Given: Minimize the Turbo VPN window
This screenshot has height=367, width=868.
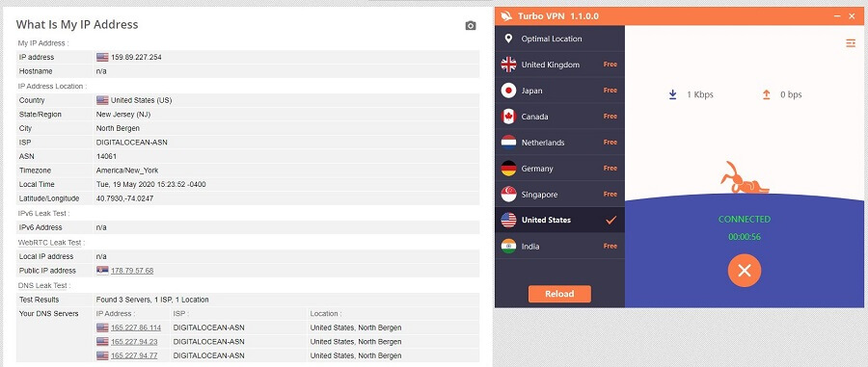Looking at the screenshot, I should [x=837, y=16].
